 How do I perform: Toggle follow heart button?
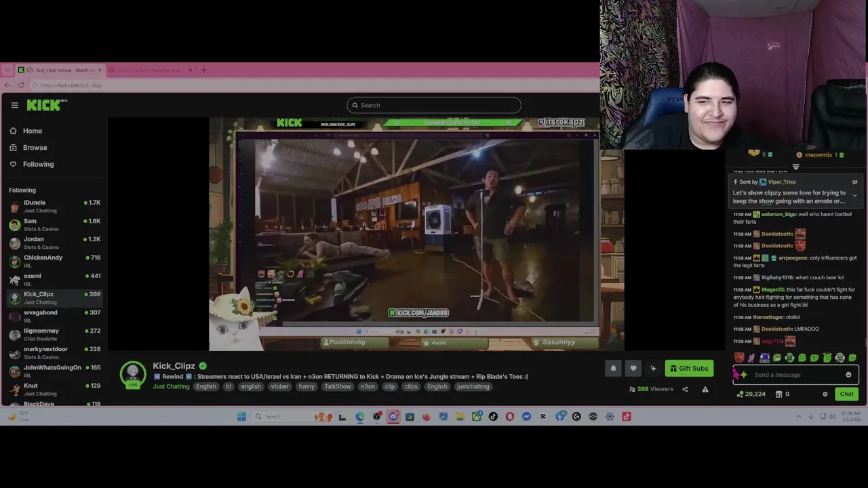633,368
